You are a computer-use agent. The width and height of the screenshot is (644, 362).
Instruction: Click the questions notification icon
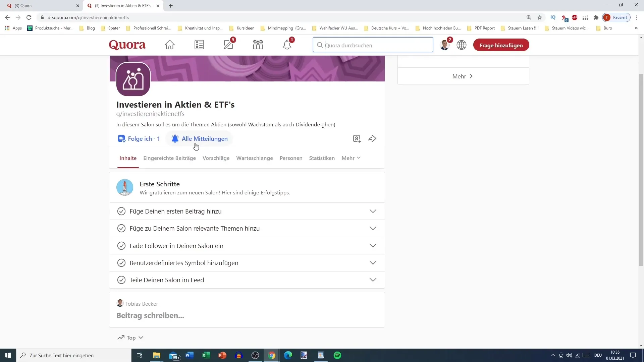pos(229,44)
